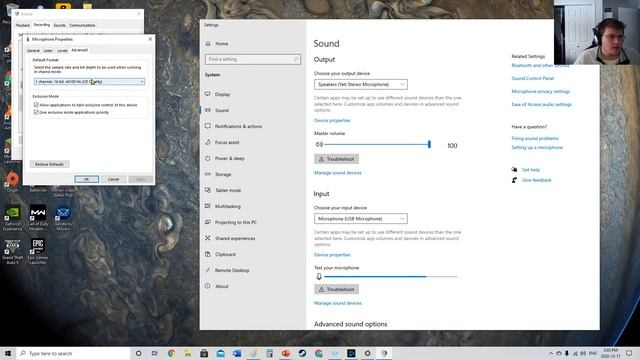Open Cortana circle icon on taskbar
This screenshot has width=640, height=360.
click(x=138, y=353)
